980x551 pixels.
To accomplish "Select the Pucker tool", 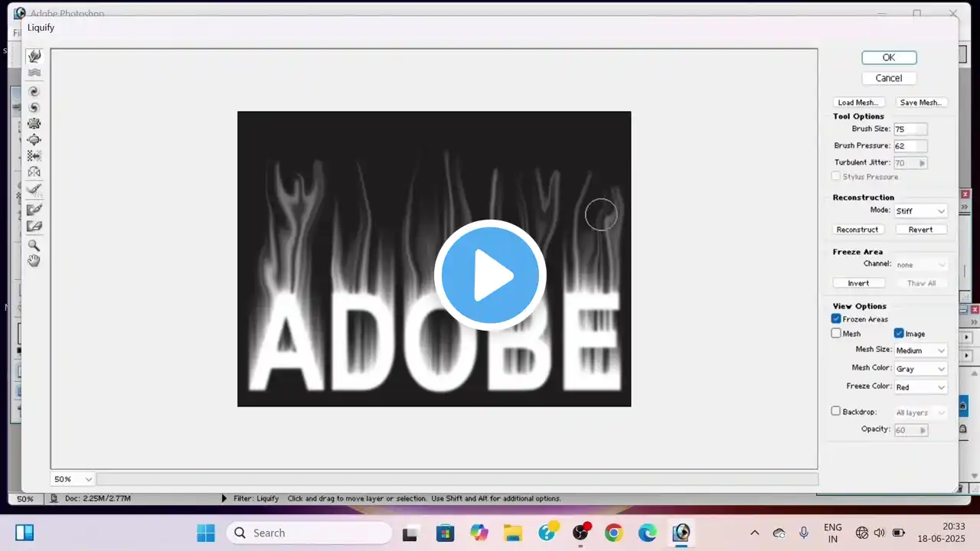I will pyautogui.click(x=34, y=123).
